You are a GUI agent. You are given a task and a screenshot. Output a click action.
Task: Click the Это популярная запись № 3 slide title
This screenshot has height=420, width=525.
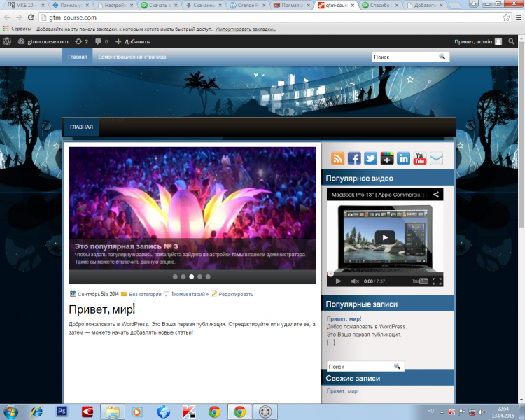[x=126, y=246]
